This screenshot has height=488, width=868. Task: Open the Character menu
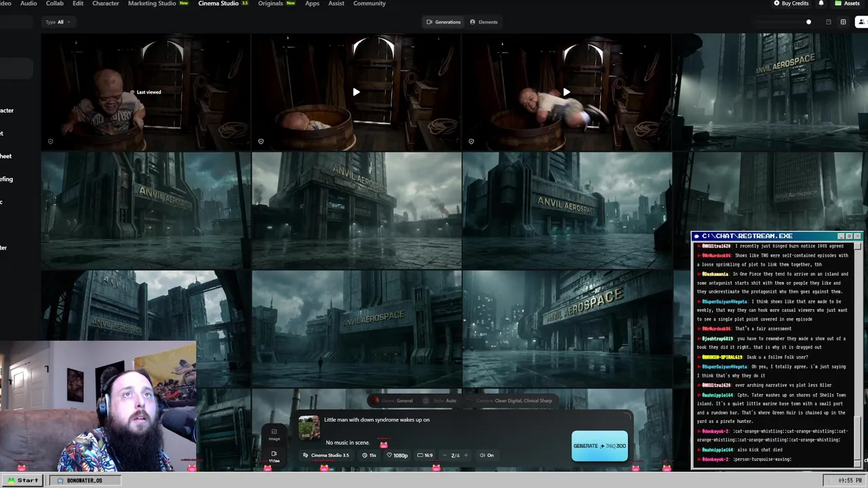[105, 3]
